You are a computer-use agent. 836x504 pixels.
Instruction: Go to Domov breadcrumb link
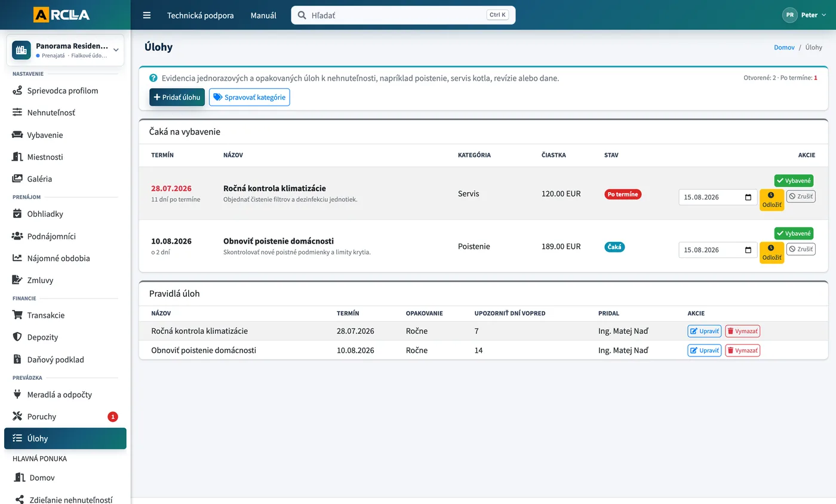(784, 47)
